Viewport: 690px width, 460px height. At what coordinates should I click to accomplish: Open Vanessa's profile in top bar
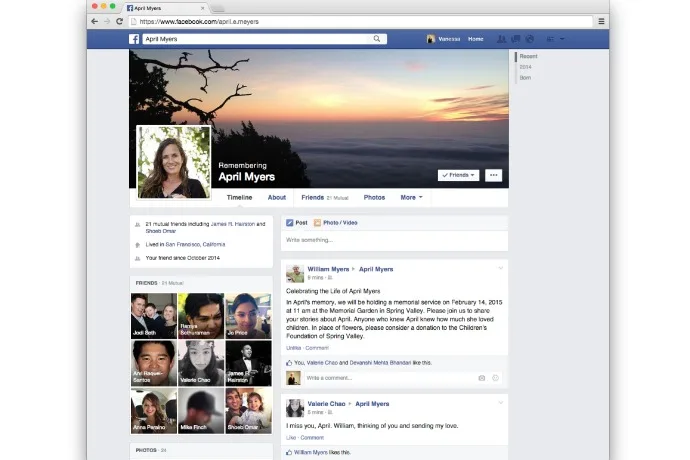pyautogui.click(x=444, y=39)
